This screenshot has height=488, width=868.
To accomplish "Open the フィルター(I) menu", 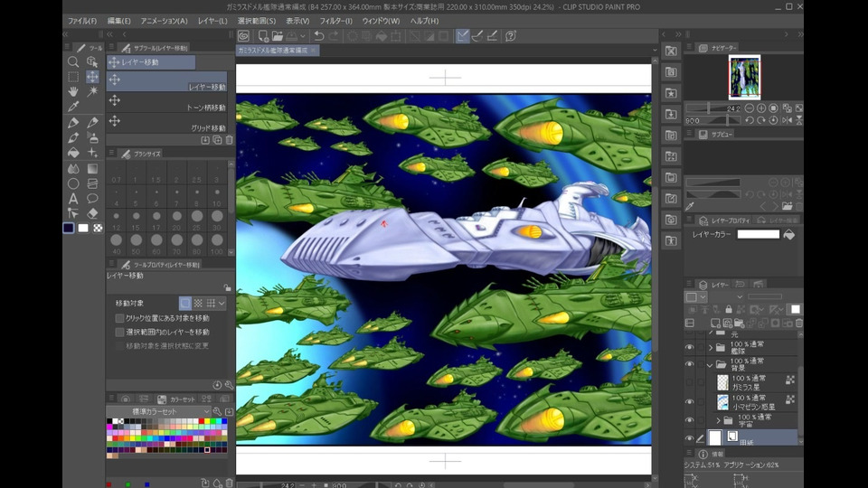I will (335, 21).
